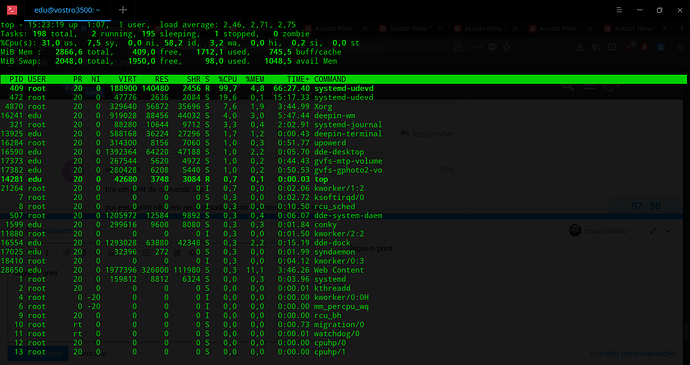Screen dimensions: 690x365
Task: Open the forum hamburger menu
Action: coord(589,87)
